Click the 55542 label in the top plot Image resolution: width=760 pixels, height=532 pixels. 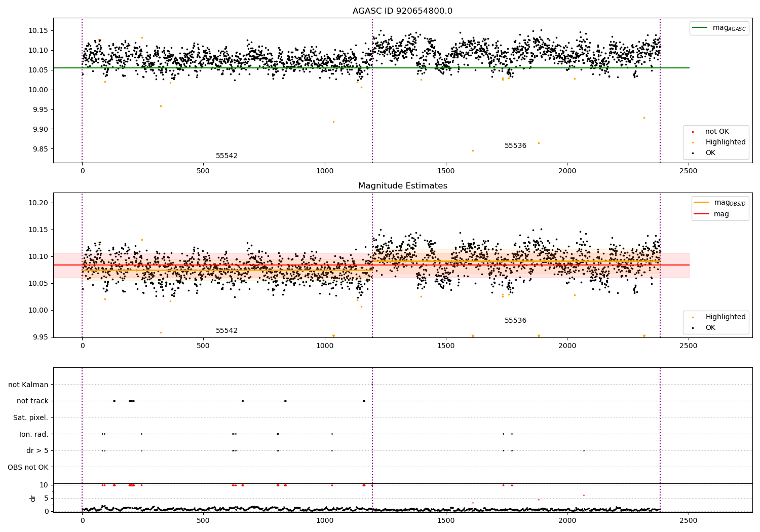[226, 156]
